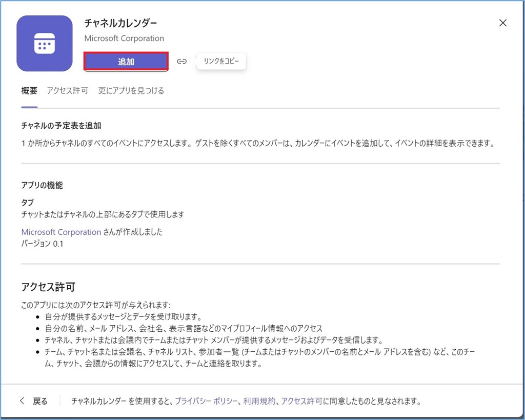
Task: Open the 更にアプリを見つける tab
Action: point(131,91)
